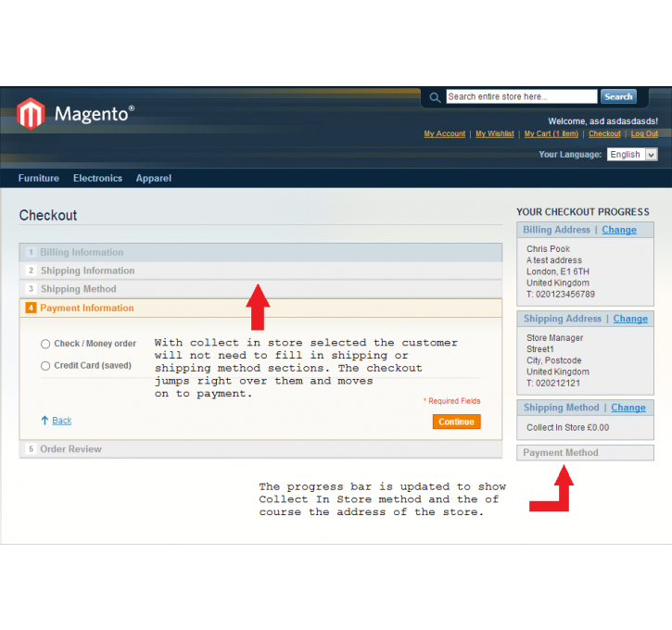Click T: 020212121 phone number
672x630 pixels.
[x=552, y=384]
